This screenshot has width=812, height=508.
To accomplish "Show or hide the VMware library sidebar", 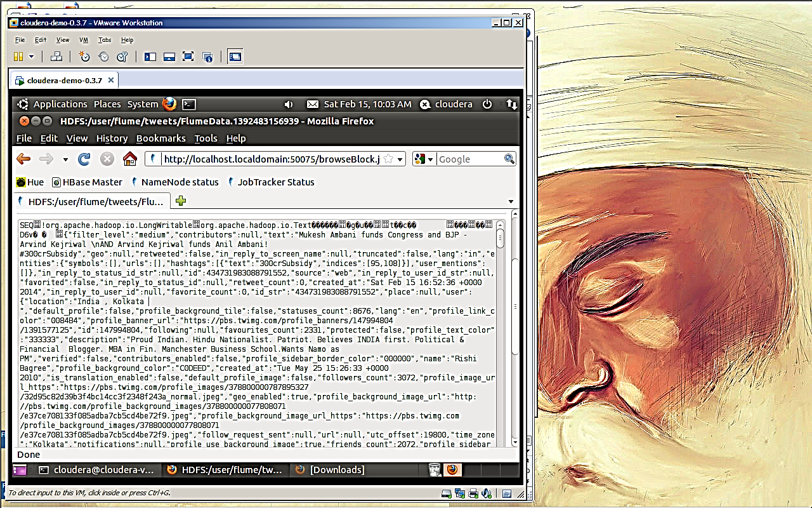I will coord(150,57).
